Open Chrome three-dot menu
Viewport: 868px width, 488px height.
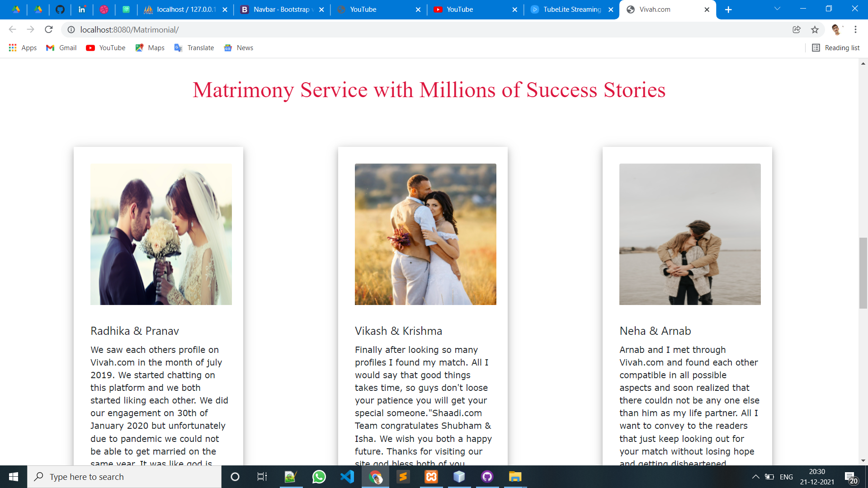855,30
